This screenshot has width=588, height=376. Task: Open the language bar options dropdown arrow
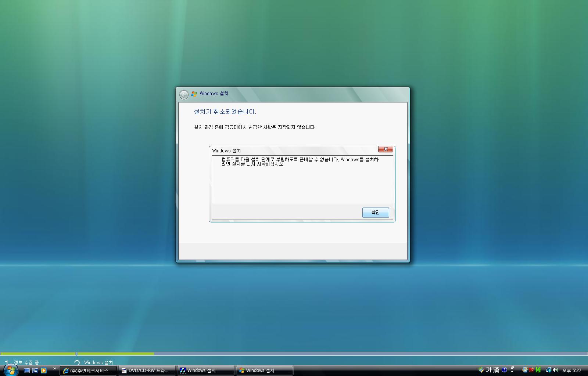512,372
